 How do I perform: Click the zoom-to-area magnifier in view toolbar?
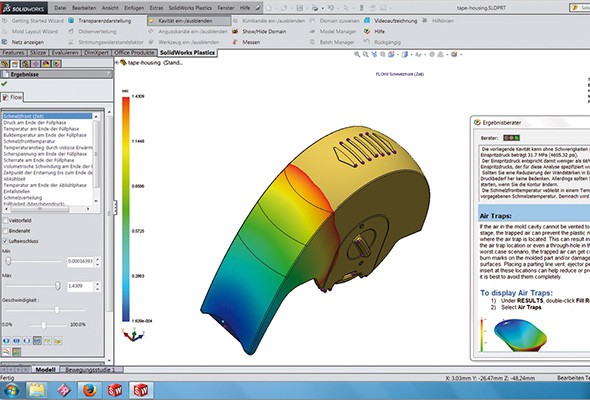point(366,55)
